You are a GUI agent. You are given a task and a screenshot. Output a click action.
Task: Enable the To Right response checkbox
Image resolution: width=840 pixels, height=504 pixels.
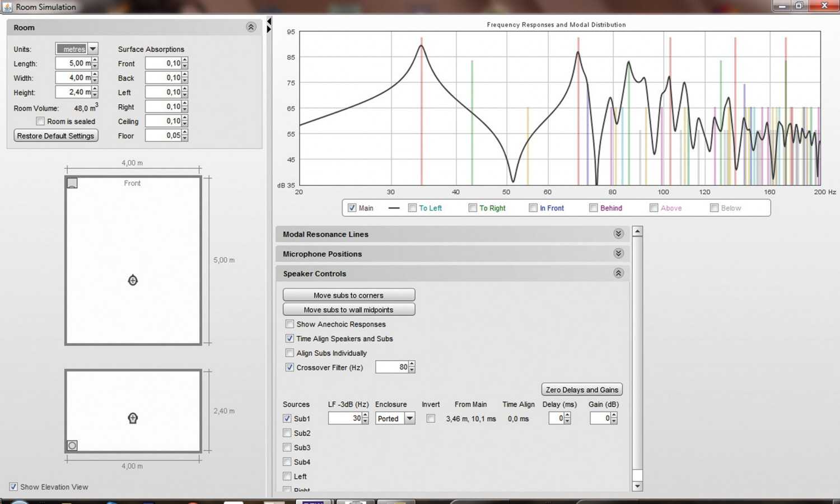tap(473, 208)
